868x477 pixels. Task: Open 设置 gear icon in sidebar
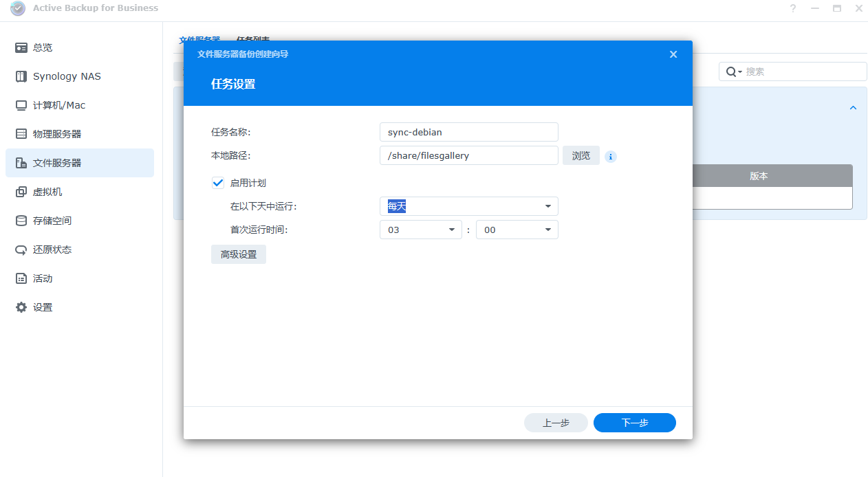21,307
